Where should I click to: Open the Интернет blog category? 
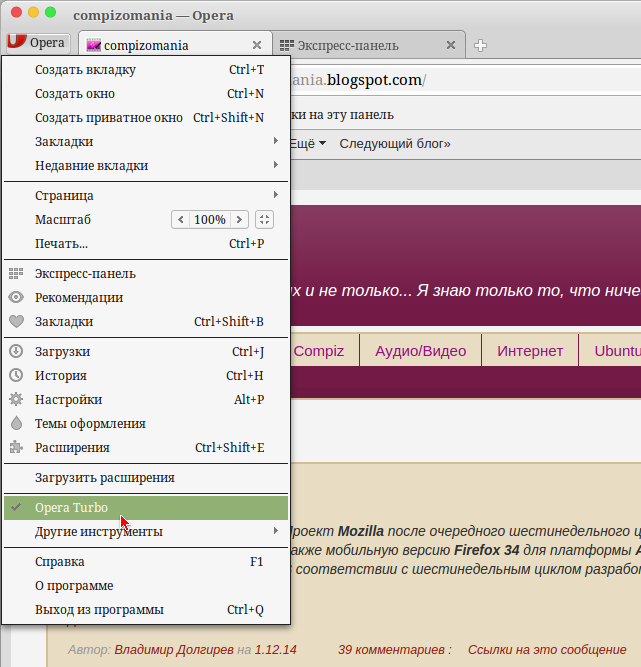[x=530, y=351]
